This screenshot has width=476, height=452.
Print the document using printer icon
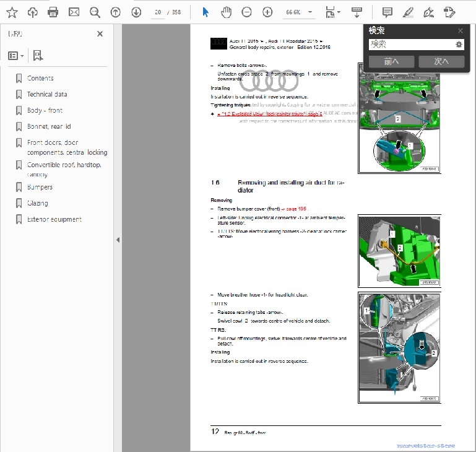coord(53,12)
